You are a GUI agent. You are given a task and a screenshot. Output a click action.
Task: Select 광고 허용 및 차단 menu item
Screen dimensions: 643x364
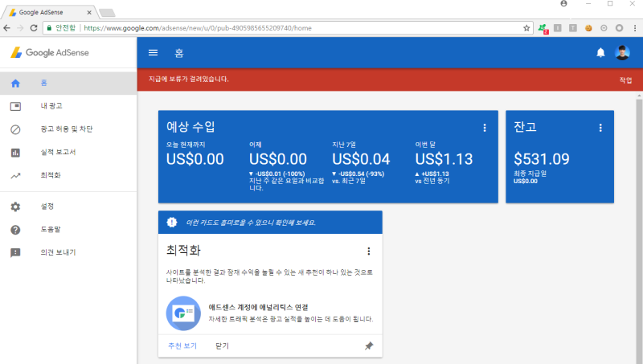pos(68,129)
